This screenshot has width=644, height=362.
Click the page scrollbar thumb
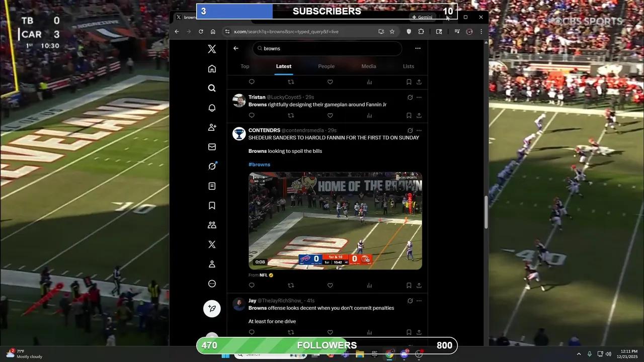tap(486, 212)
